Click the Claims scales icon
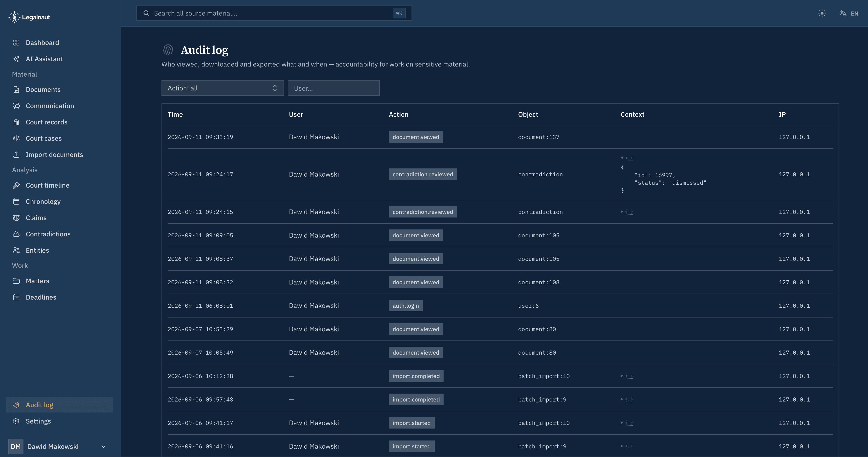The height and width of the screenshot is (457, 868). coord(16,218)
